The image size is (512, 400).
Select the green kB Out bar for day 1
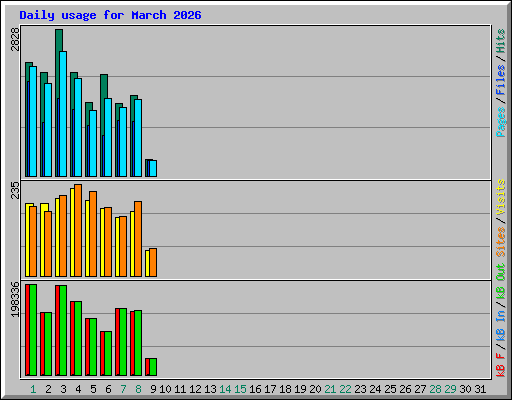(33, 330)
